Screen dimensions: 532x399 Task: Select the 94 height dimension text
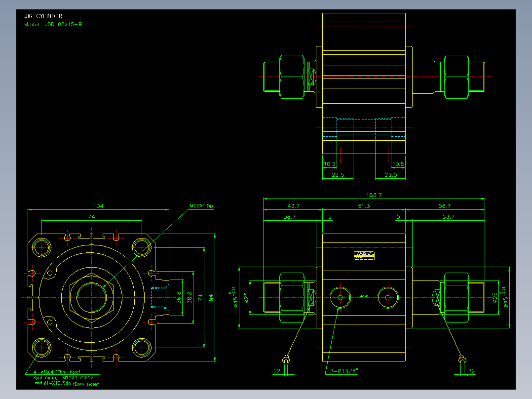tap(211, 298)
